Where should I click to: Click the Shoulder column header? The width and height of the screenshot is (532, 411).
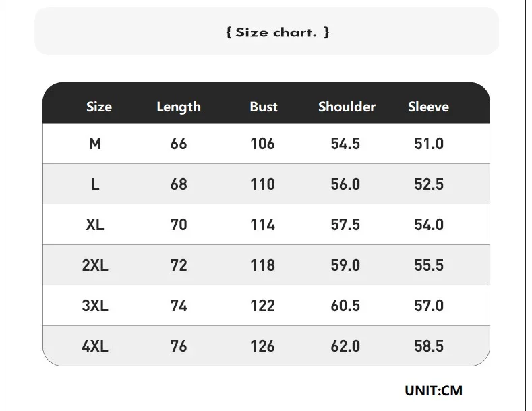point(347,107)
